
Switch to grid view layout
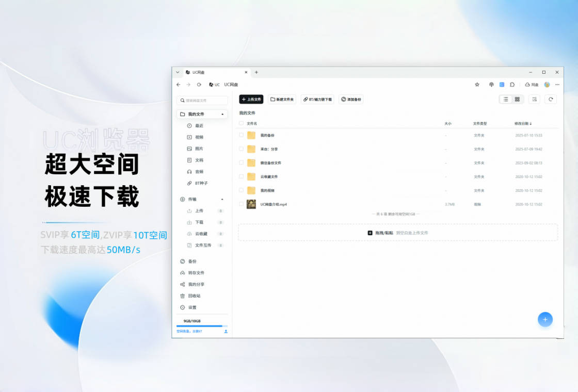(x=517, y=99)
